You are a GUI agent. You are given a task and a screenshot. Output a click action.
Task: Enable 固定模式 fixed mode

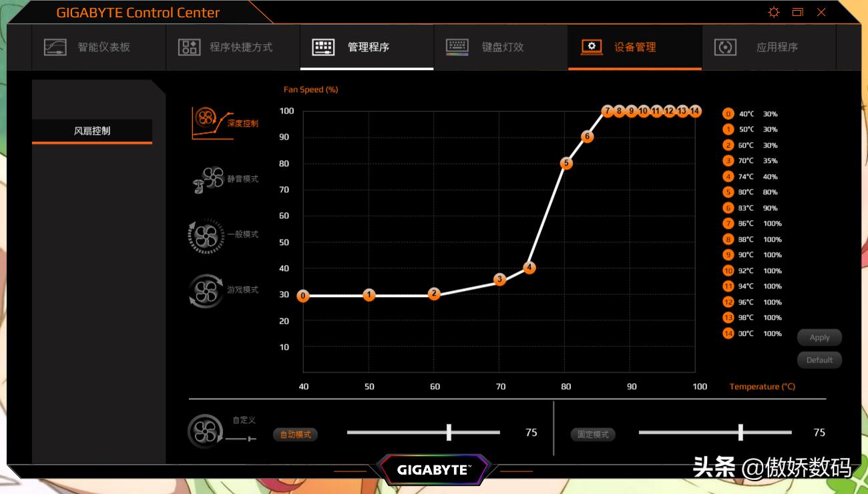[593, 435]
